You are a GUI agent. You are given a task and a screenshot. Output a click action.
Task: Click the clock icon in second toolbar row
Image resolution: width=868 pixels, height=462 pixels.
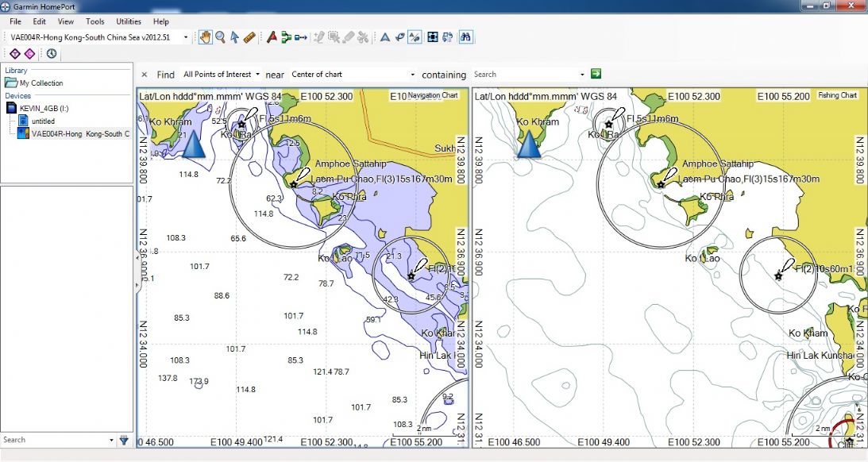coord(52,53)
